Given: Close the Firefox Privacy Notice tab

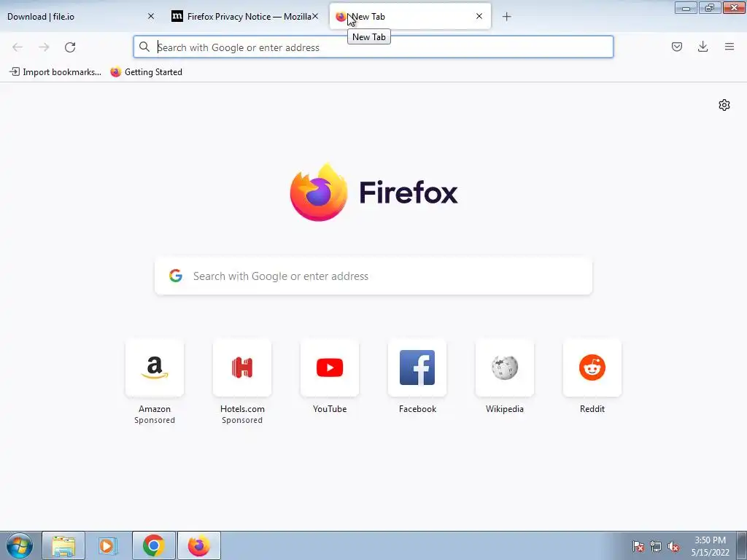Looking at the screenshot, I should click(315, 16).
